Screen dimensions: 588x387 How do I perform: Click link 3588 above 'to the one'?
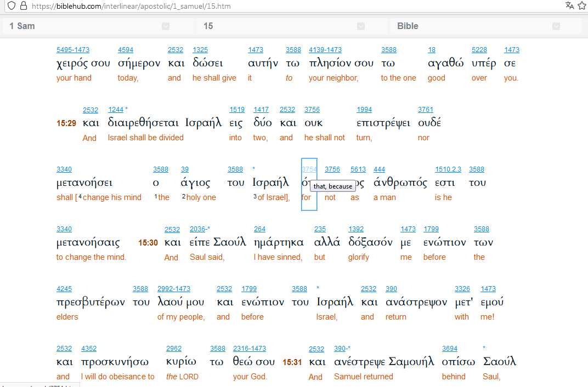pyautogui.click(x=389, y=50)
